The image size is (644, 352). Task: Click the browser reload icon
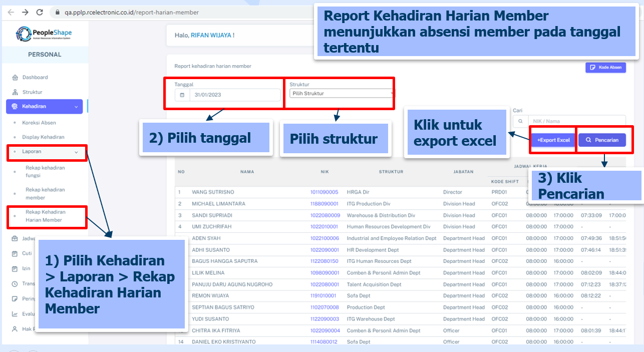[x=40, y=12]
